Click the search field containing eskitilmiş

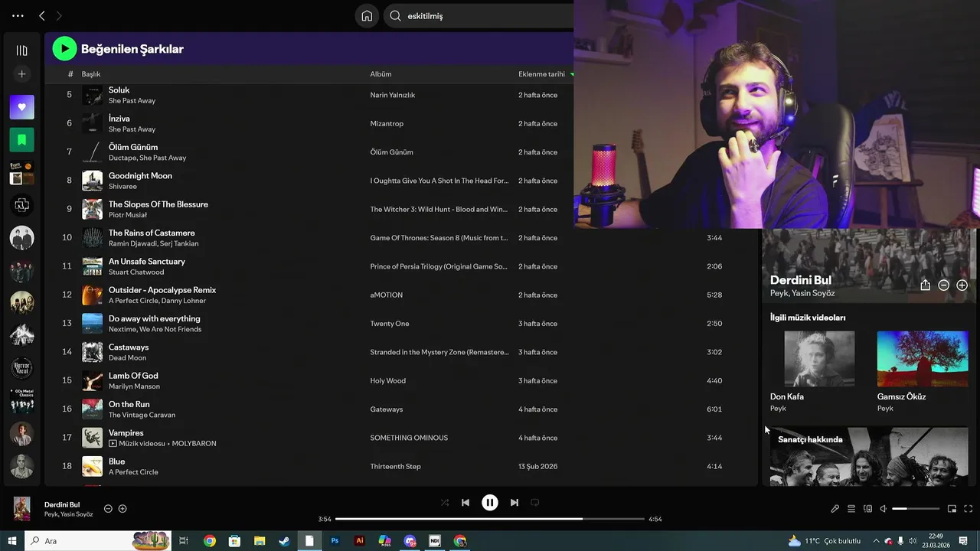(x=479, y=15)
